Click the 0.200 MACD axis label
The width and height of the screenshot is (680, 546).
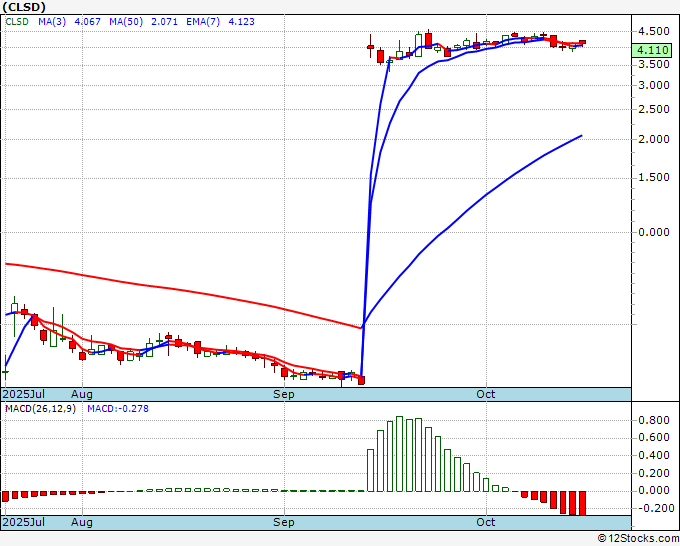tap(654, 473)
